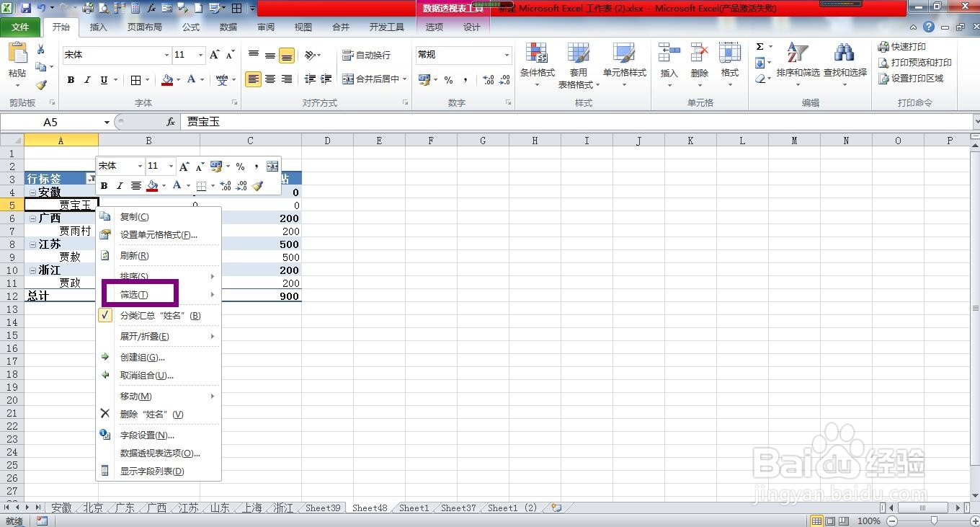Open Find and Select (查找和选择)
This screenshot has height=527, width=980.
click(x=845, y=65)
